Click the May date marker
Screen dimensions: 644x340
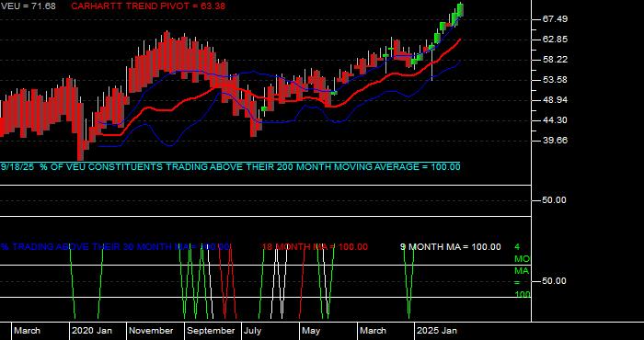311,331
